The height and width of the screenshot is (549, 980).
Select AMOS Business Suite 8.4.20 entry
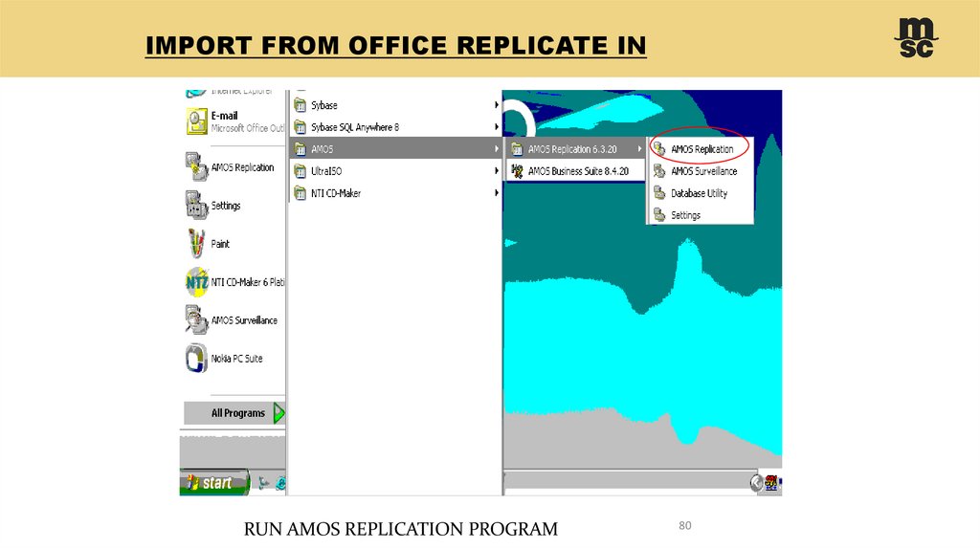pos(575,170)
